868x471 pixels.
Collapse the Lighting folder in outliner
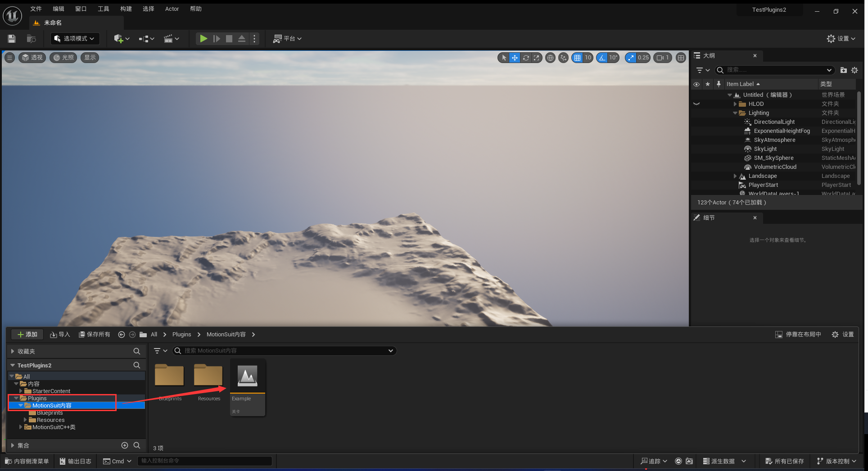(x=735, y=113)
